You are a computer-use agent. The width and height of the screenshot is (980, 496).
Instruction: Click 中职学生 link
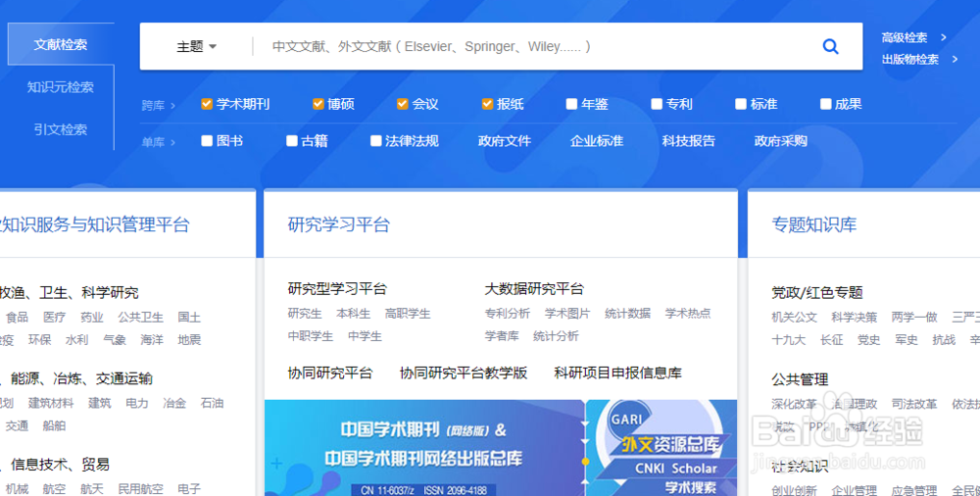click(310, 336)
